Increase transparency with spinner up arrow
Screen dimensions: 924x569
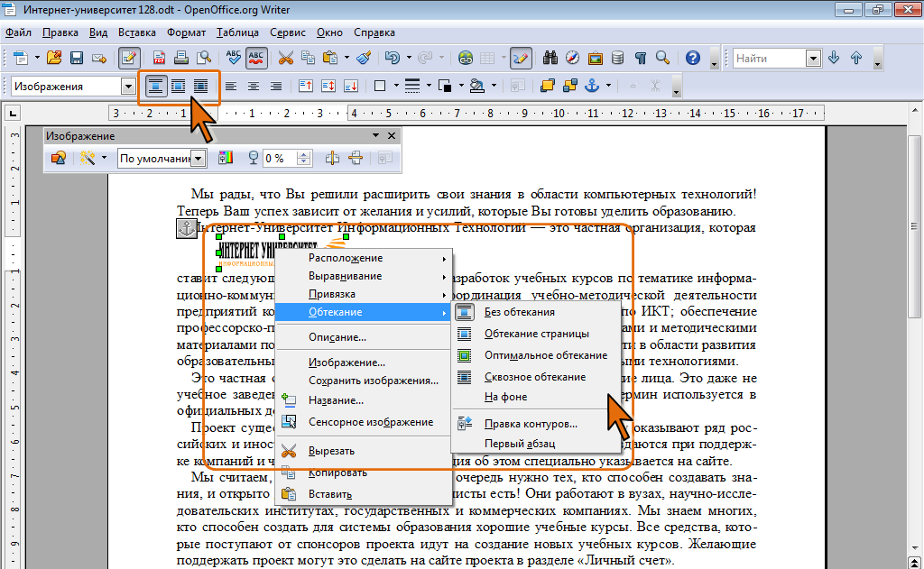point(303,154)
